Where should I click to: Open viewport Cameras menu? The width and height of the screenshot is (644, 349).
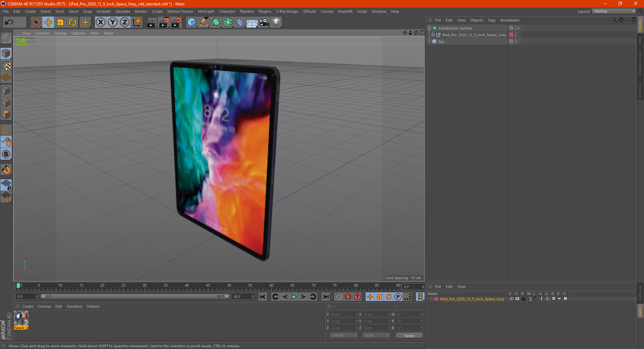pyautogui.click(x=42, y=33)
